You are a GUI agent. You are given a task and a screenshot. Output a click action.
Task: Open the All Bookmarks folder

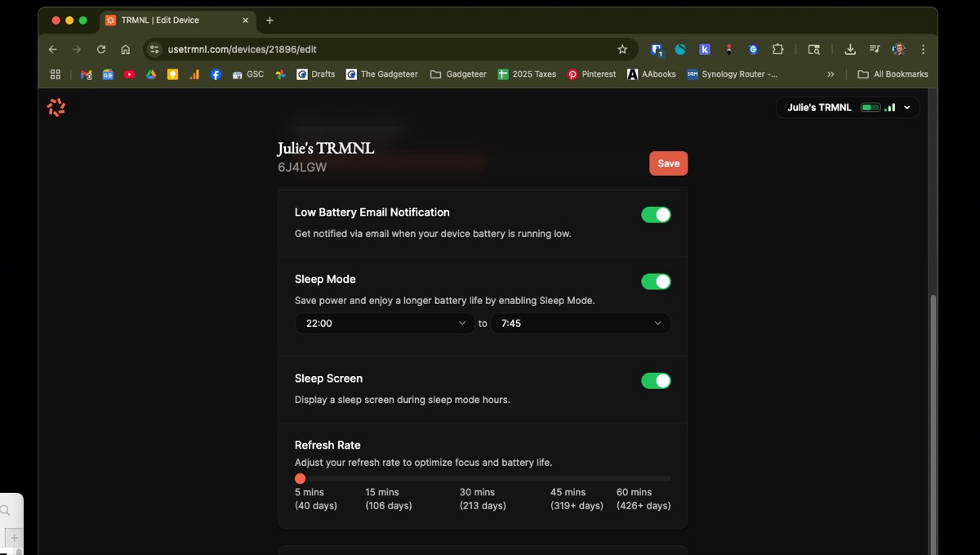click(x=893, y=74)
